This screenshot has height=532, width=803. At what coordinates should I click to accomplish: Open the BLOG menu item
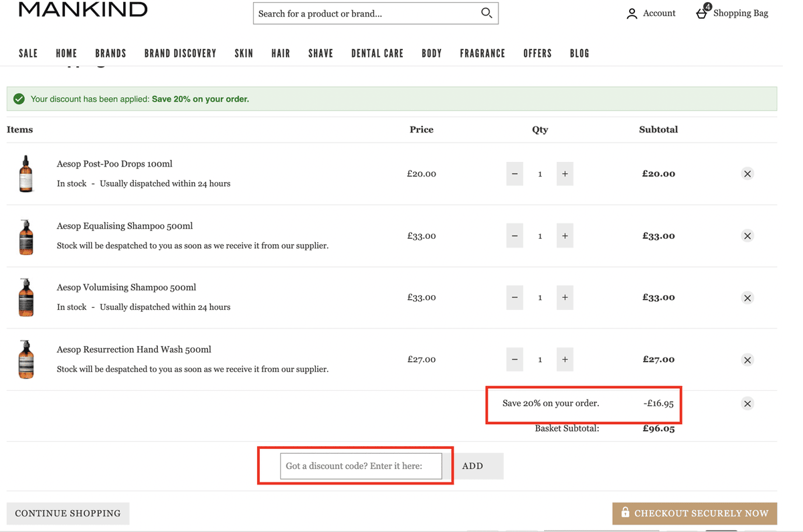(579, 54)
